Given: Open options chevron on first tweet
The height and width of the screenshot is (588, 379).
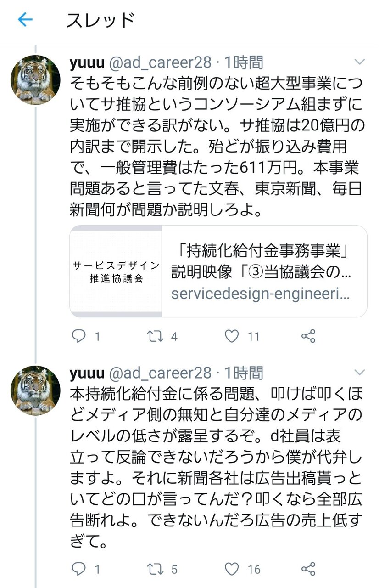Looking at the screenshot, I should pos(360,62).
